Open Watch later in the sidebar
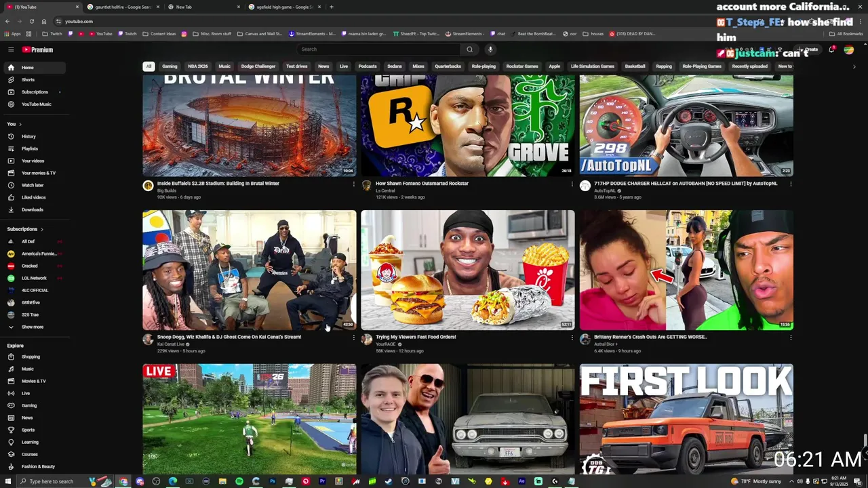Viewport: 868px width, 488px height. (34, 185)
